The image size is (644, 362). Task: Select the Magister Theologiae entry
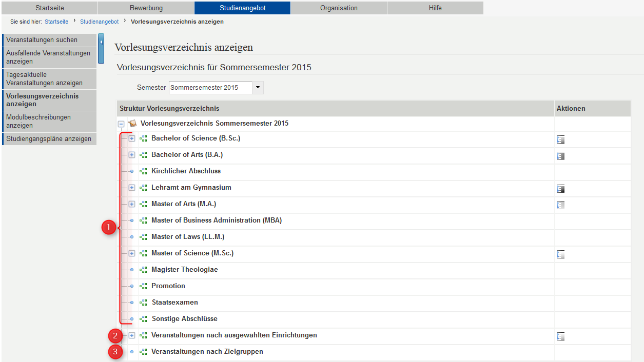pyautogui.click(x=185, y=270)
